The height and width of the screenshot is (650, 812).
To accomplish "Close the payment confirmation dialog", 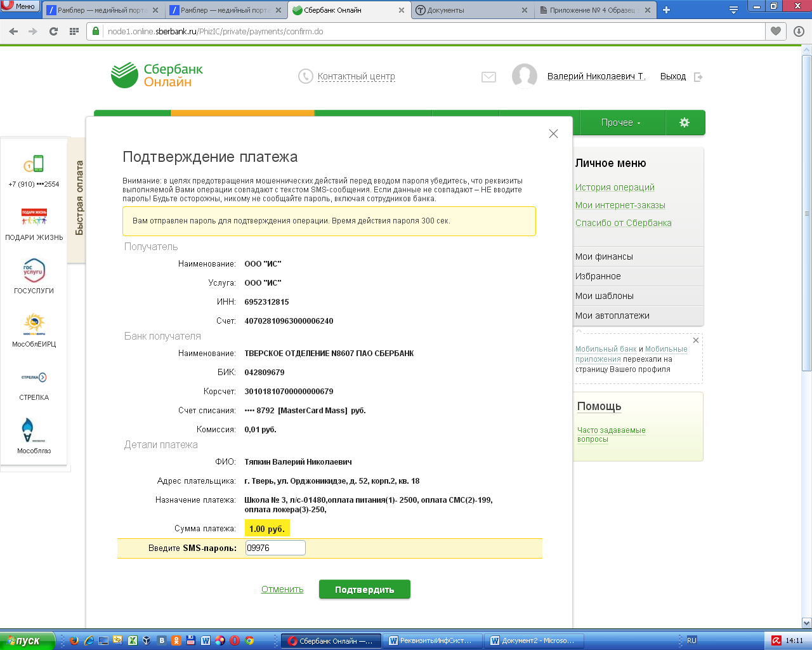I will pyautogui.click(x=553, y=133).
